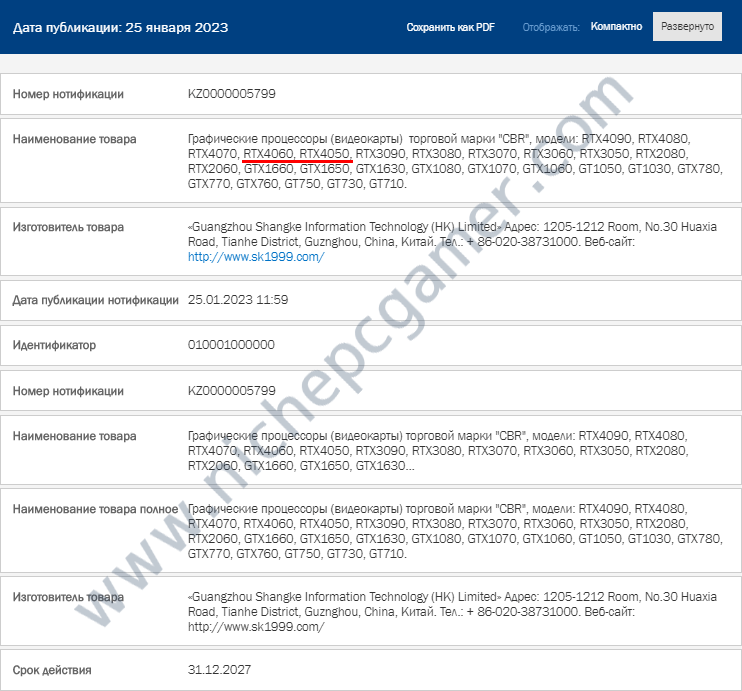Click the 'Отображать:' label
742x691 pixels.
(x=551, y=27)
